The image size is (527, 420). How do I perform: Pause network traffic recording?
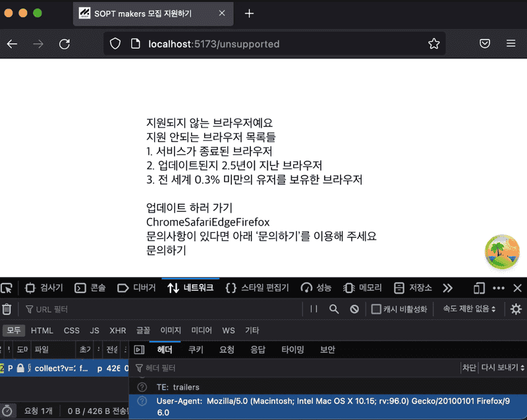[x=314, y=309]
